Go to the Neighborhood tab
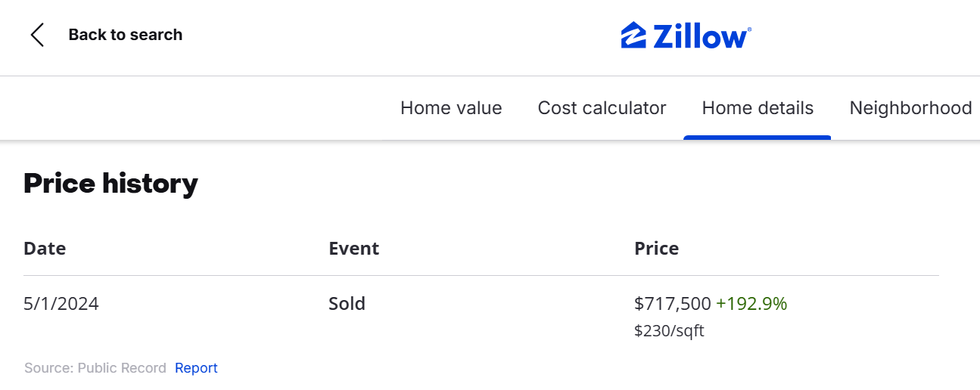This screenshot has height=390, width=980. click(x=910, y=108)
